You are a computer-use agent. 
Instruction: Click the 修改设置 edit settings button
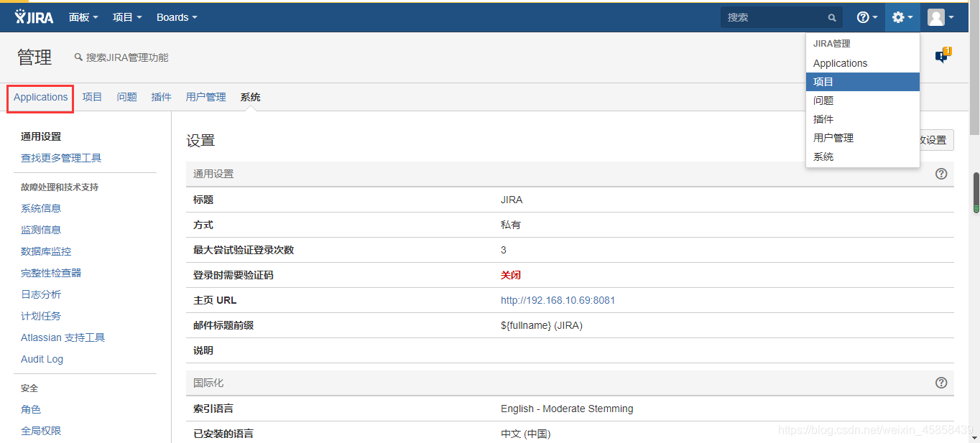[936, 140]
